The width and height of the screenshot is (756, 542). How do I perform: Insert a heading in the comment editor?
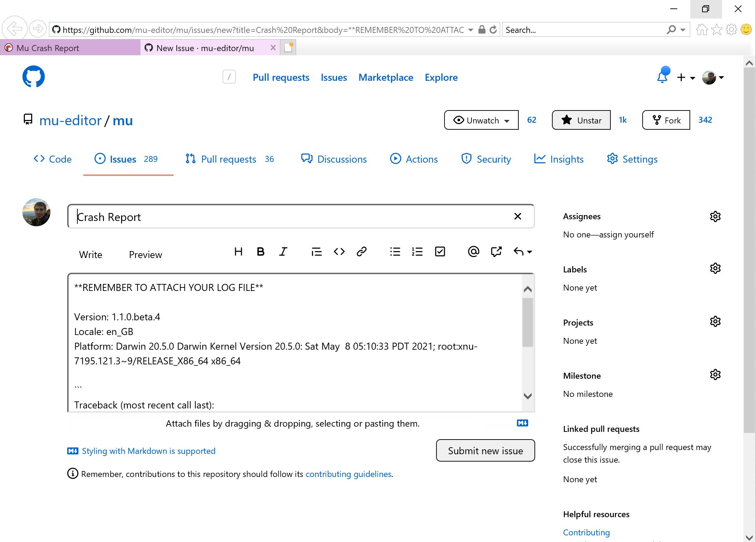pyautogui.click(x=238, y=251)
